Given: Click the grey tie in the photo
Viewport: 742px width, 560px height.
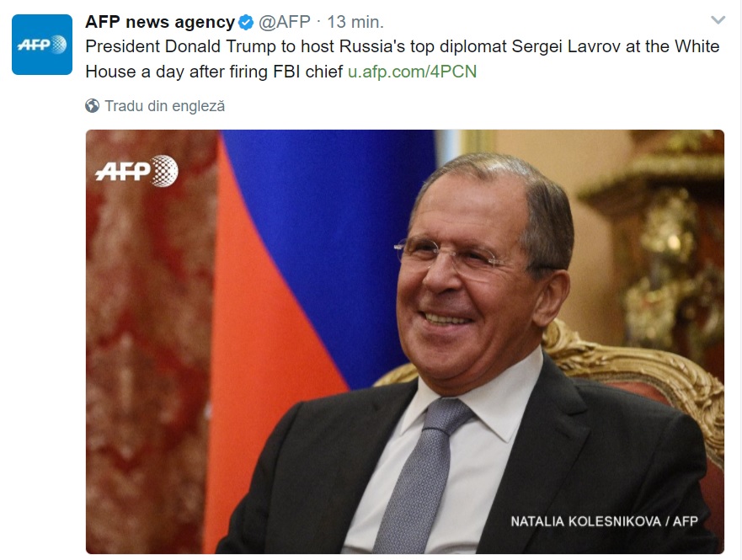Looking at the screenshot, I should (x=421, y=477).
